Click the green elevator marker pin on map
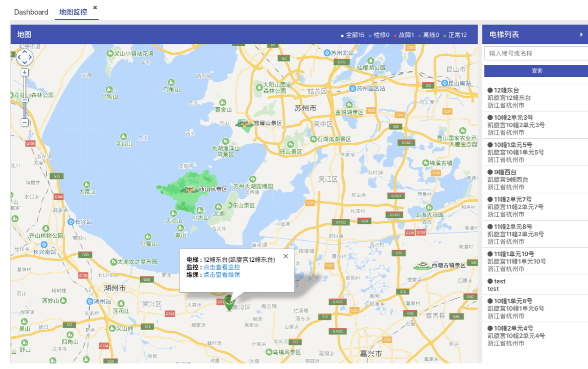This screenshot has width=588, height=369. (229, 303)
